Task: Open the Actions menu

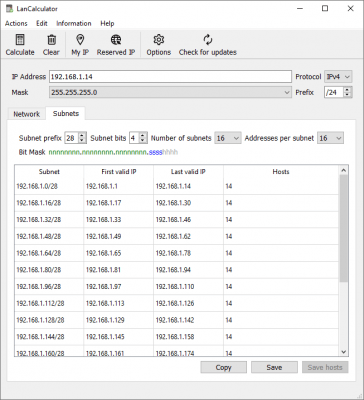Action: click(16, 23)
